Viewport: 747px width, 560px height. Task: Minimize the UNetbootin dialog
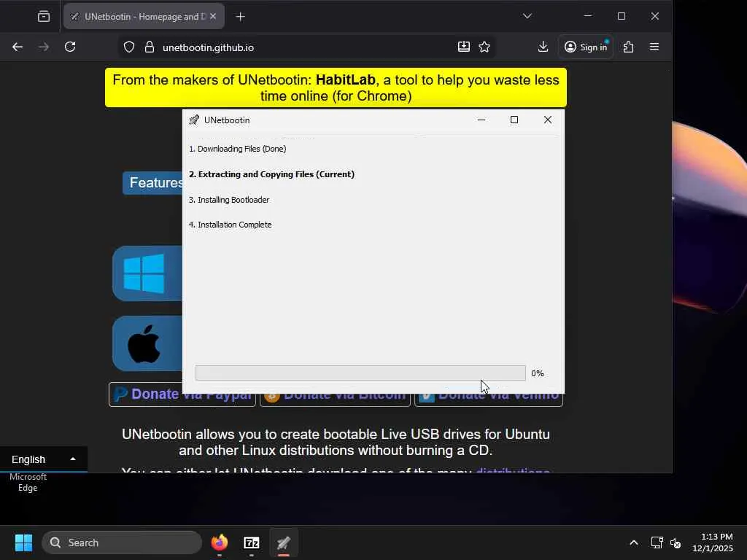click(x=481, y=120)
